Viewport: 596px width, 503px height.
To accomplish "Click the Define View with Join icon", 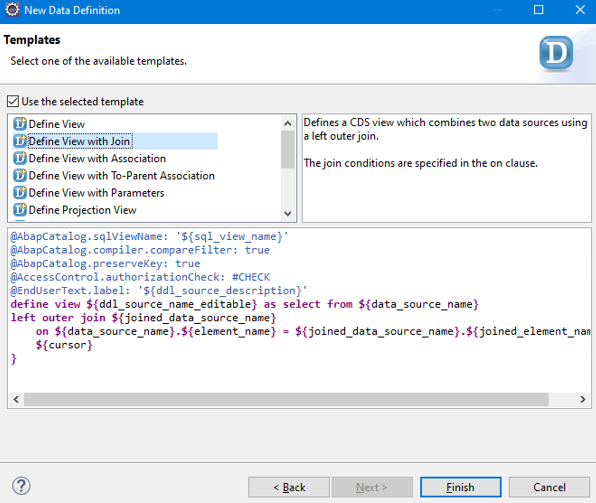I will [20, 141].
